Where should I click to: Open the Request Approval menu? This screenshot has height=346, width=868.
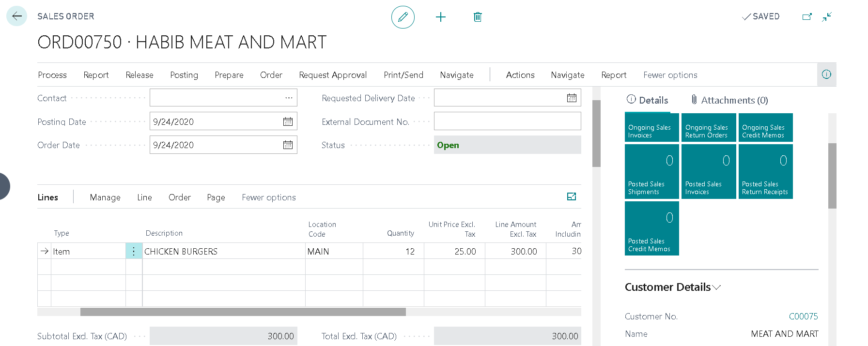click(333, 75)
